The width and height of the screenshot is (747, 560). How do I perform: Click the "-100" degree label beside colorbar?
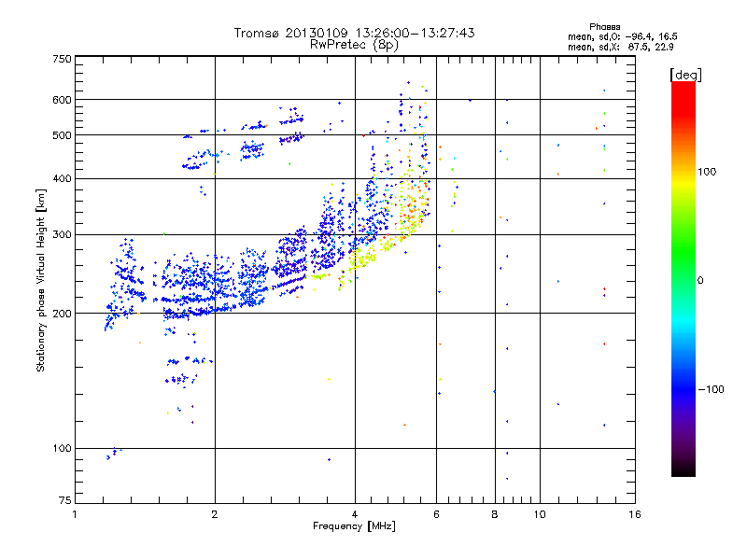[712, 389]
